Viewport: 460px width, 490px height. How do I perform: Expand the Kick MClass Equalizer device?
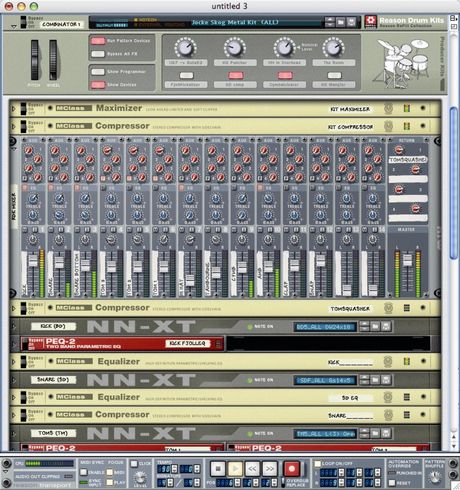pos(13,362)
